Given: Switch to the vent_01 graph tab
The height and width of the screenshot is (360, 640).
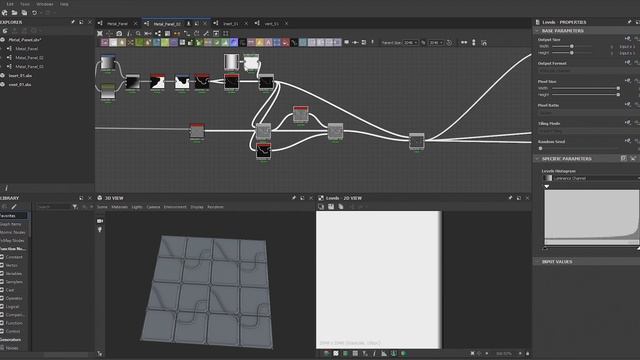Looking at the screenshot, I should point(271,24).
